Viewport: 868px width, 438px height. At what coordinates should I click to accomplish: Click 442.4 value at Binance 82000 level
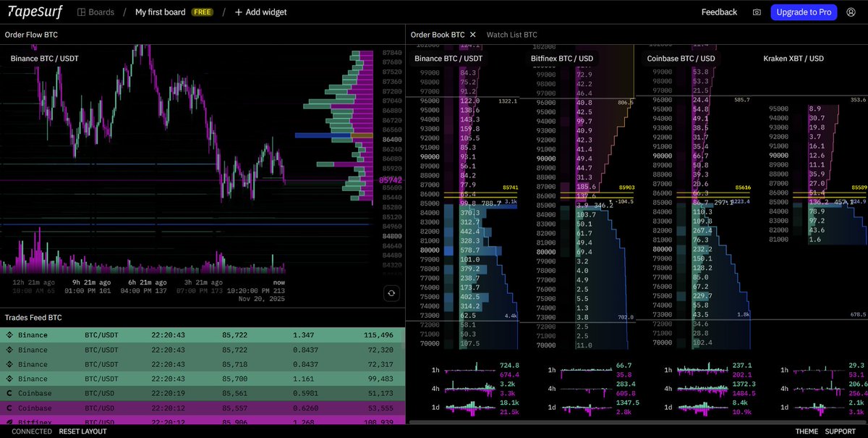click(x=469, y=231)
